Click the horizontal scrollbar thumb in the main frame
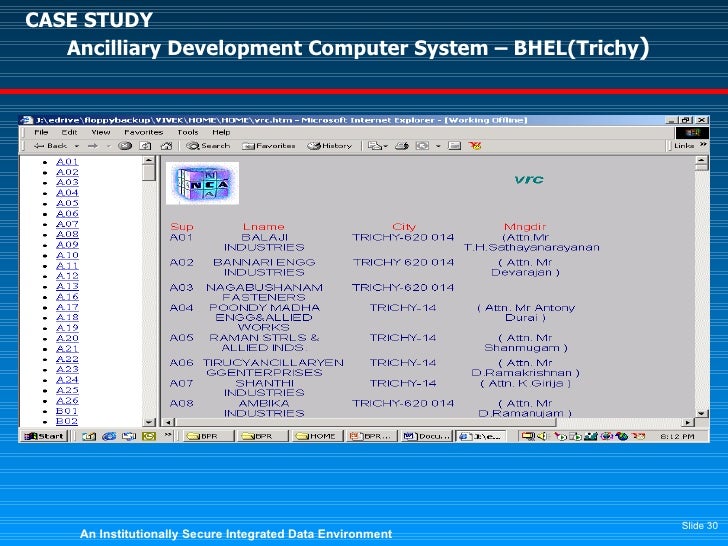This screenshot has width=728, height=546. (x=365, y=422)
